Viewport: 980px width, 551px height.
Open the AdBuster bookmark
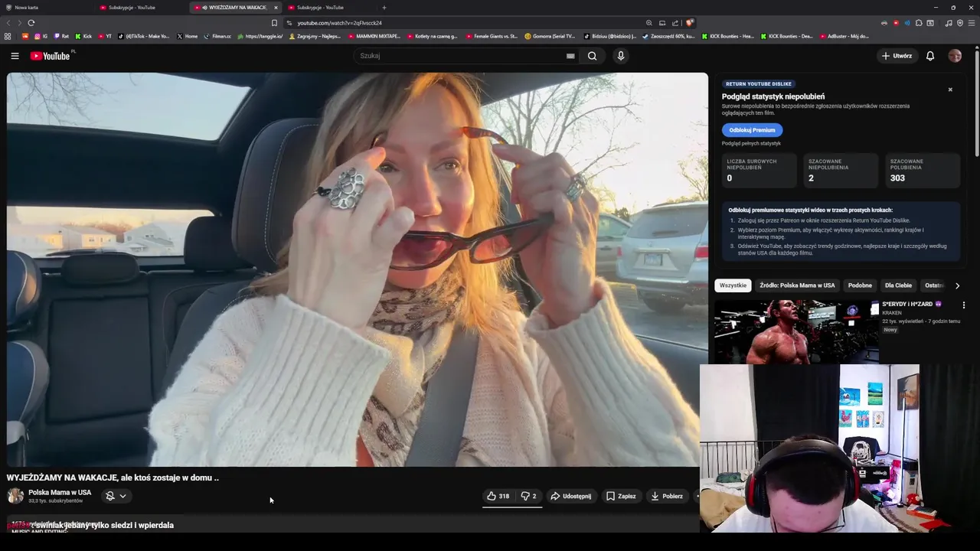843,36
